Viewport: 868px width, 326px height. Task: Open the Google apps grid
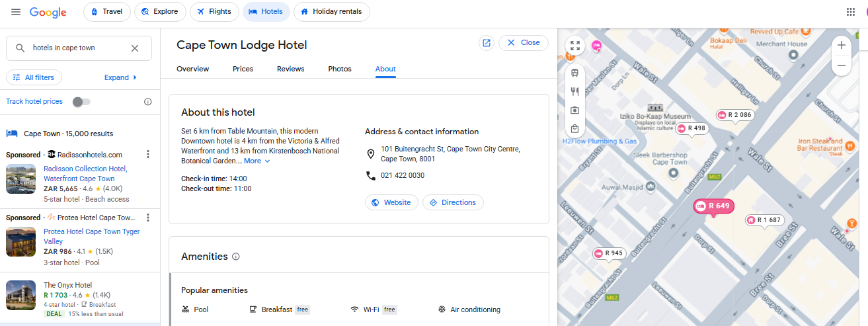click(851, 12)
